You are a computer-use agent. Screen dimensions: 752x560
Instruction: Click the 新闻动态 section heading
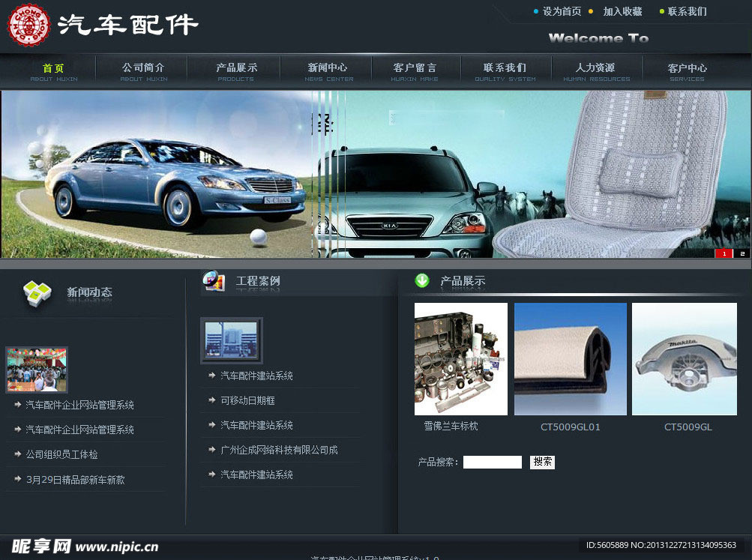pos(90,292)
